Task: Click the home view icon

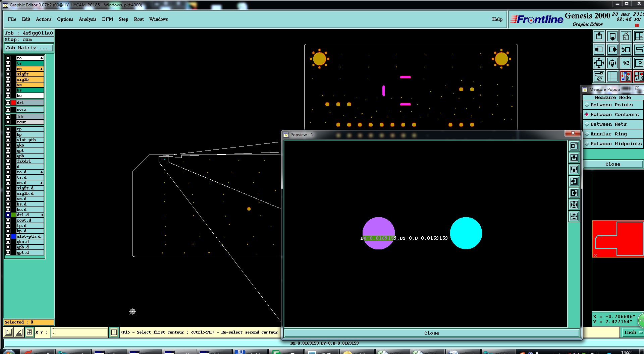Action: pyautogui.click(x=626, y=36)
